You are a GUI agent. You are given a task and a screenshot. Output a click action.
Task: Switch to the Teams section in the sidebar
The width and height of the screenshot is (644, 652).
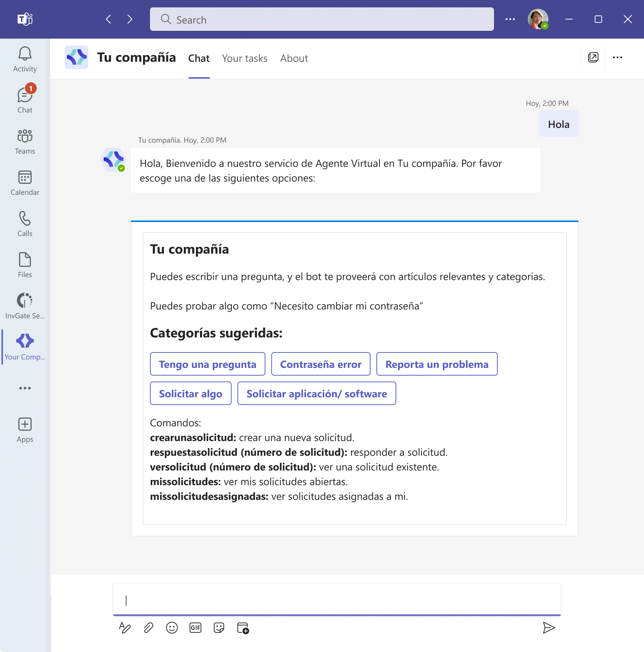coord(24,141)
